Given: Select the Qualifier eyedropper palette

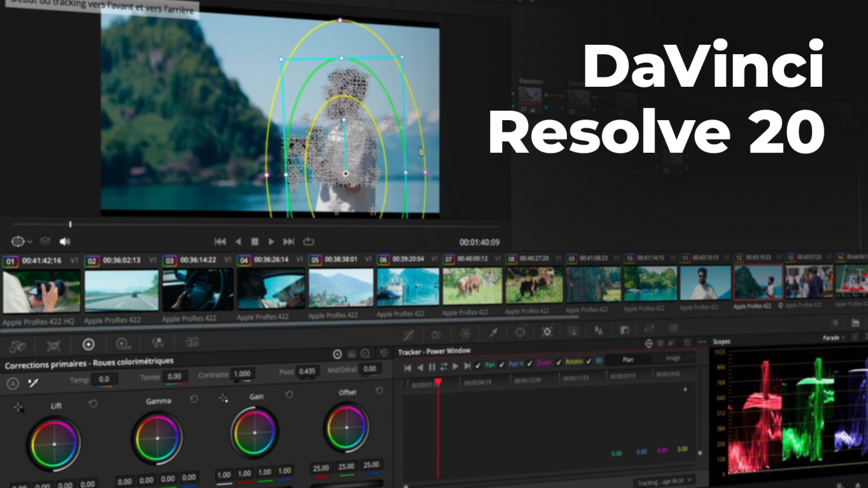Looking at the screenshot, I should (x=493, y=332).
